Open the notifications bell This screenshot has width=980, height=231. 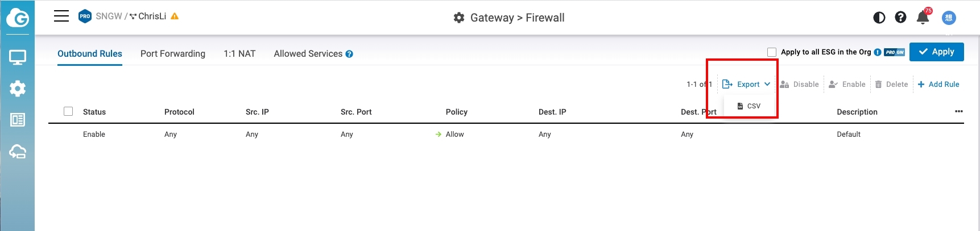[x=923, y=18]
